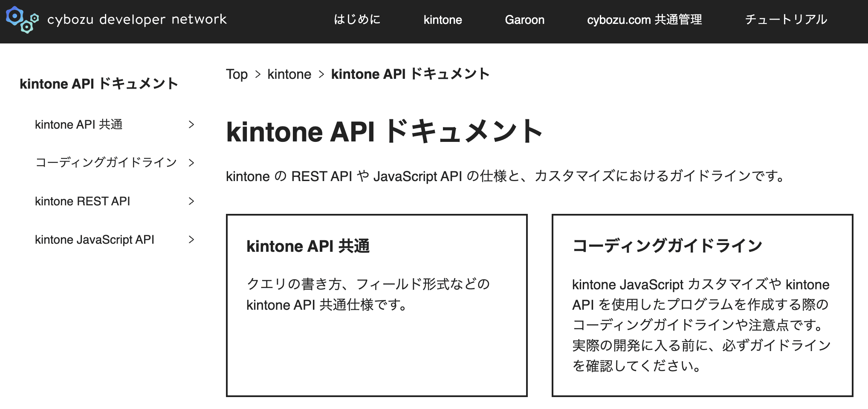Viewport: 868px width, 409px height.
Task: Click the intro sentence about REST API の仕様
Action: (x=506, y=176)
